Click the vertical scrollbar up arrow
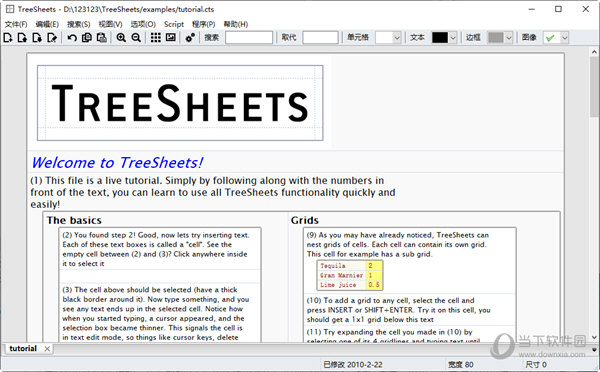The width and height of the screenshot is (600, 372). [x=594, y=52]
